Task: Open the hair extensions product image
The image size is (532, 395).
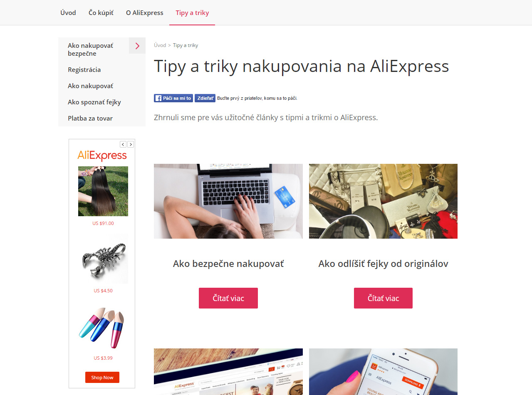Action: tap(103, 191)
